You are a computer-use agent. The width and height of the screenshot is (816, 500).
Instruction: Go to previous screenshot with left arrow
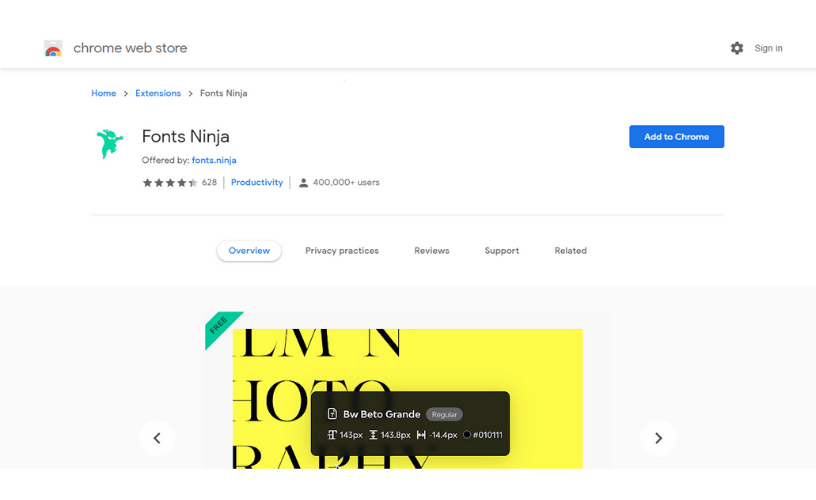(x=157, y=438)
